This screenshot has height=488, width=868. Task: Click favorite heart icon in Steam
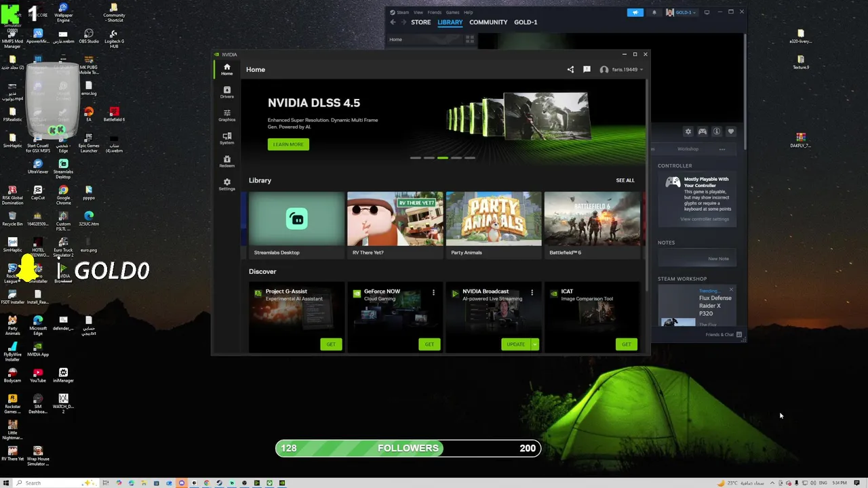tap(731, 131)
